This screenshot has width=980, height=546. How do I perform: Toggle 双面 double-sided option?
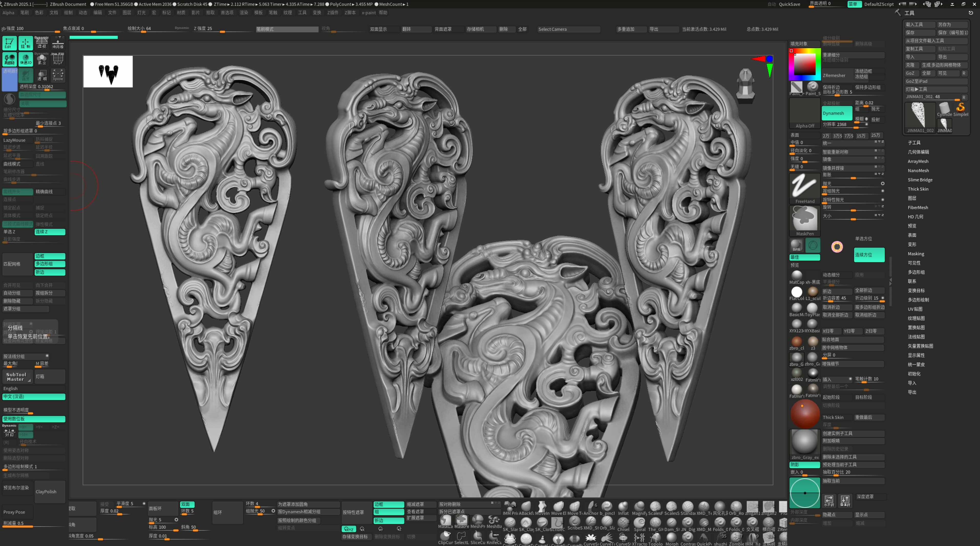click(187, 504)
